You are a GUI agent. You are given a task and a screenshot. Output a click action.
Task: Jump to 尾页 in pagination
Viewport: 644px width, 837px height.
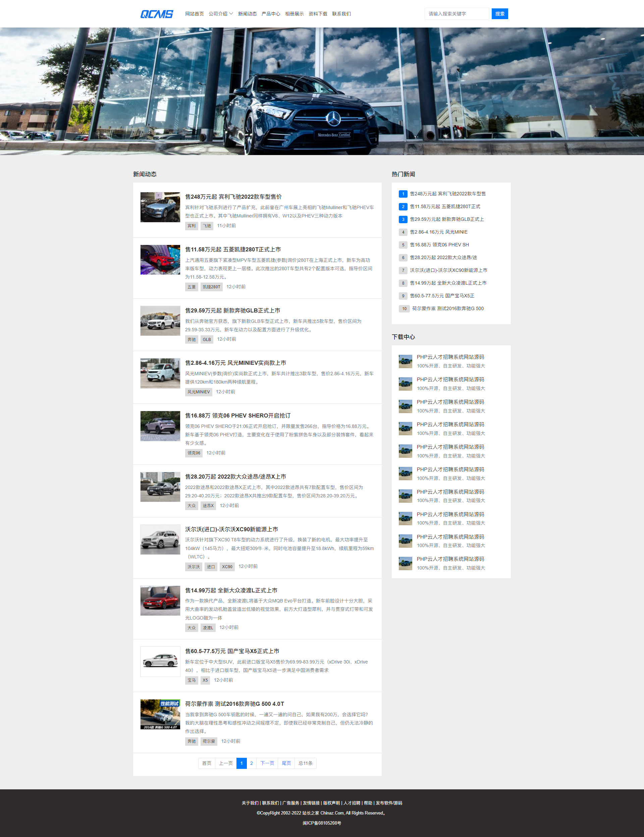286,763
